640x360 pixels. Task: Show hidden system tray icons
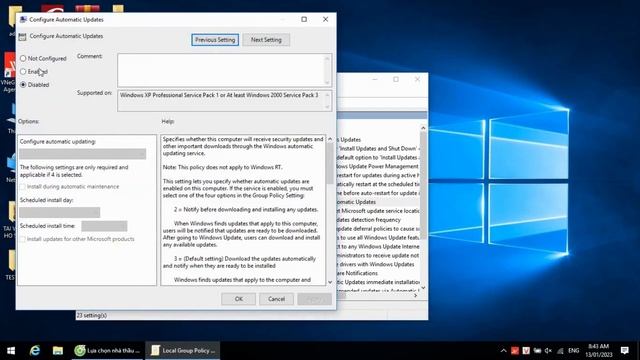coord(503,351)
